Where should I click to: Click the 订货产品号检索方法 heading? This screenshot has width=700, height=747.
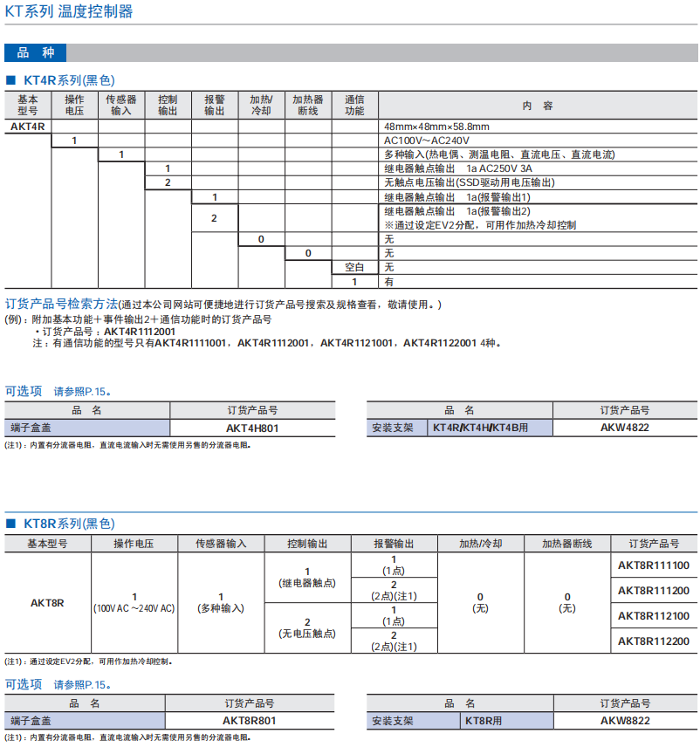coord(61,305)
